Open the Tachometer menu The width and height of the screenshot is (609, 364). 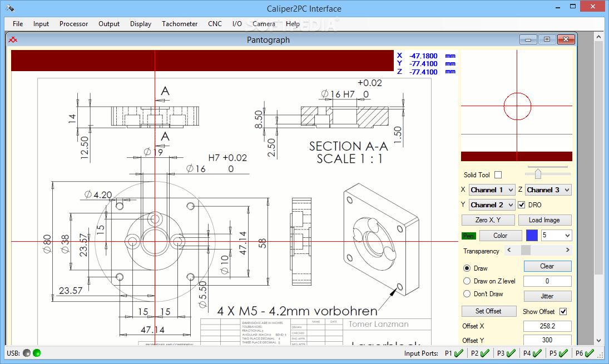point(180,24)
